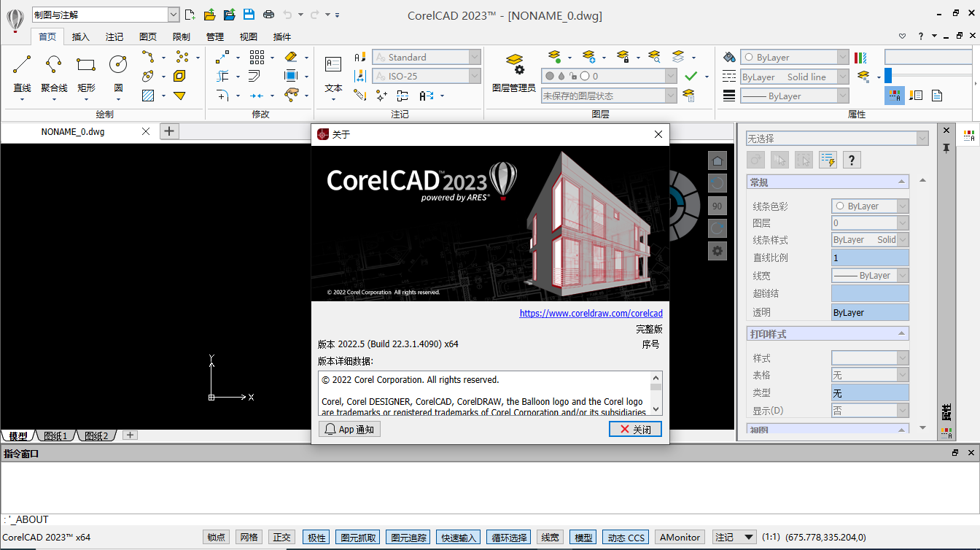Click the open folder icon in quick access

209,15
